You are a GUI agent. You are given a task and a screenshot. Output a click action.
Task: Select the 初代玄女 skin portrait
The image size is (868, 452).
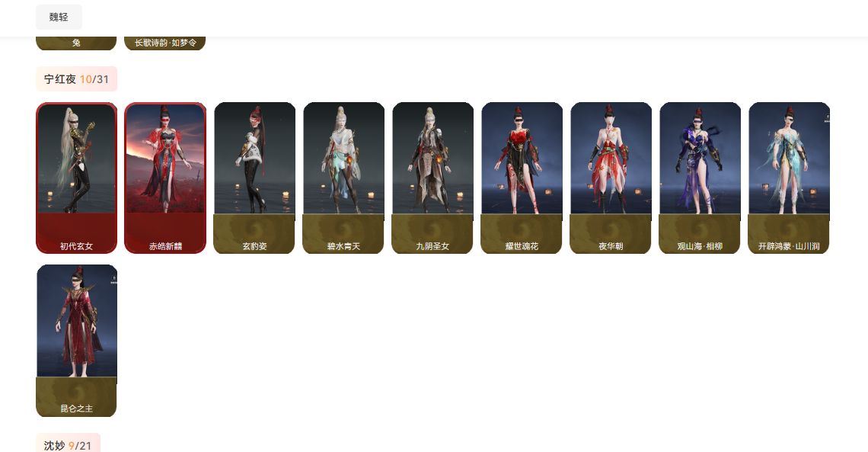pyautogui.click(x=76, y=158)
